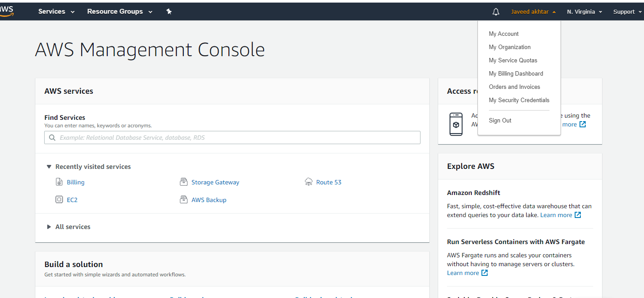
Task: Open the Resource Groups dropdown
Action: click(x=120, y=11)
